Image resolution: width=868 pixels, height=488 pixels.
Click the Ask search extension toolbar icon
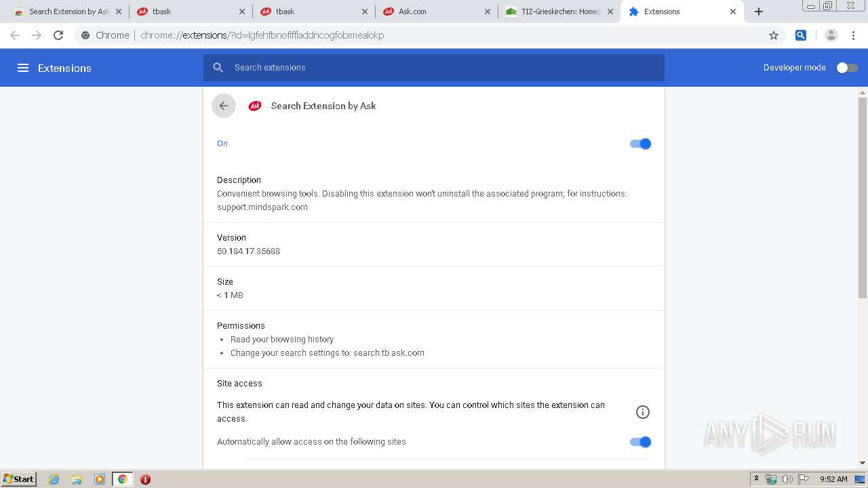click(801, 35)
